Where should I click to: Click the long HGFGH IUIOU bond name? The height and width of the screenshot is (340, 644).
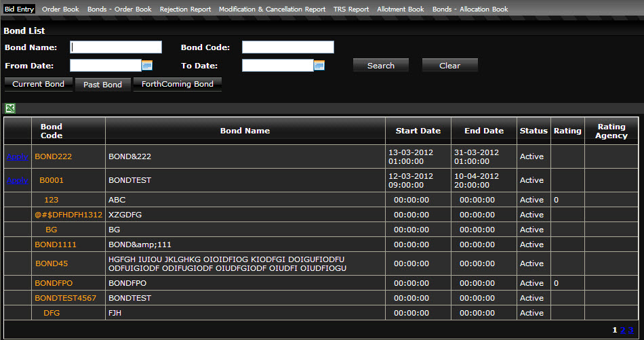click(x=227, y=263)
